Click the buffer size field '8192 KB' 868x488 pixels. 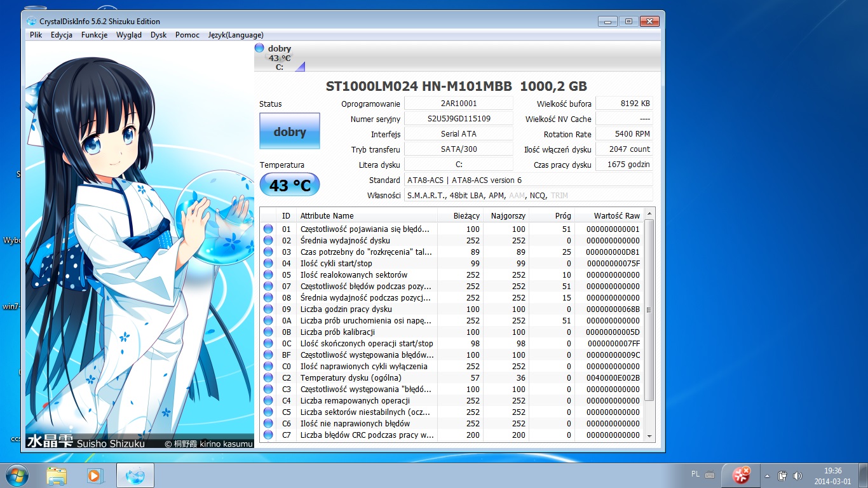(625, 104)
